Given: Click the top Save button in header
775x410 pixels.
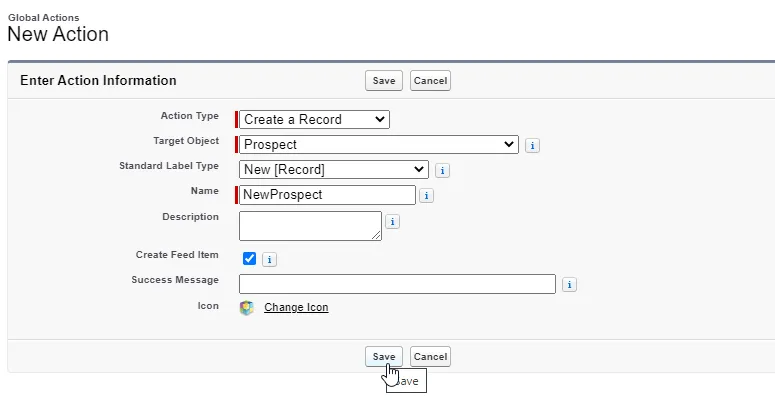Looking at the screenshot, I should coord(384,81).
